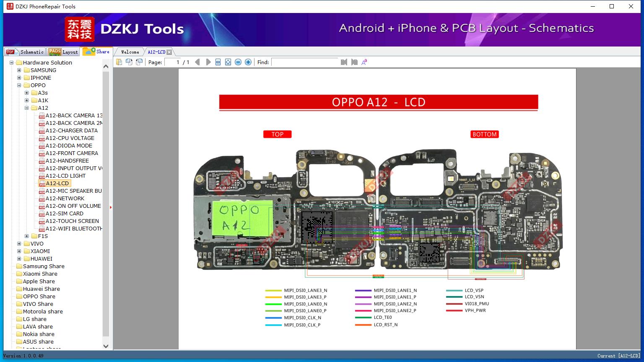Collapse the side panel with the red splitter arrow
The height and width of the screenshot is (362, 644).
click(111, 207)
